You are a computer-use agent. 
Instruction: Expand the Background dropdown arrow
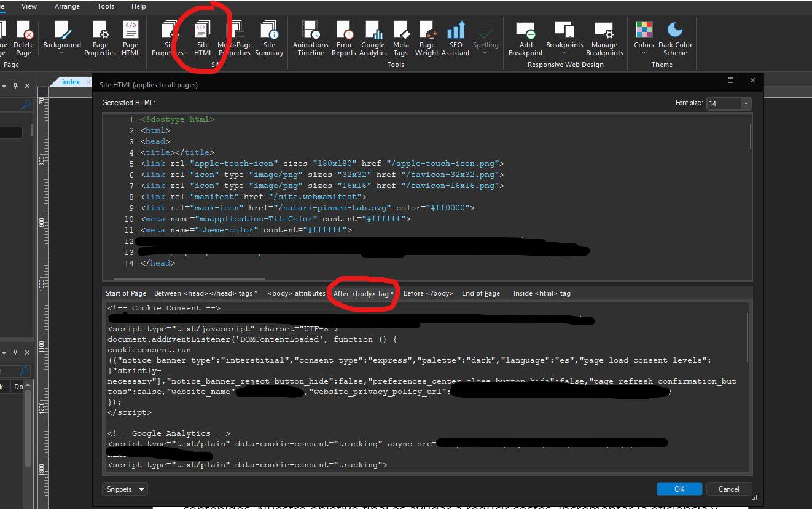pyautogui.click(x=61, y=53)
